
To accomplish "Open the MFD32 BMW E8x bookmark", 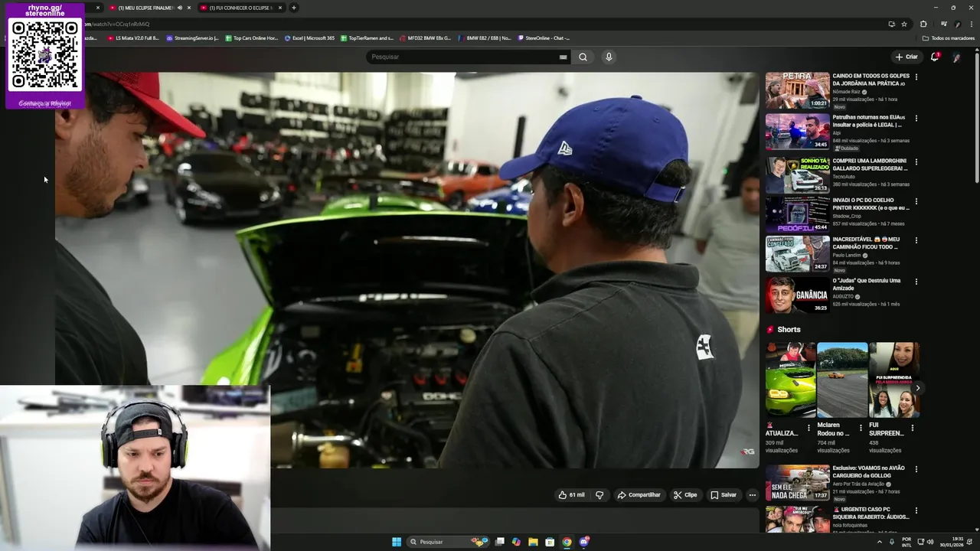I will tap(426, 38).
